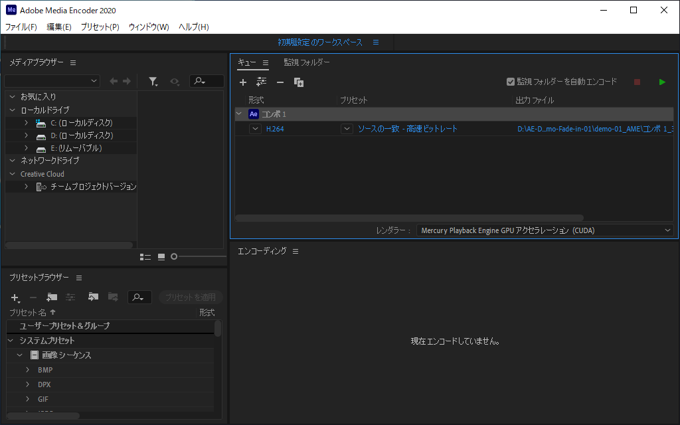Image resolution: width=680 pixels, height=425 pixels.
Task: Stop the queue with red square button
Action: (x=637, y=82)
